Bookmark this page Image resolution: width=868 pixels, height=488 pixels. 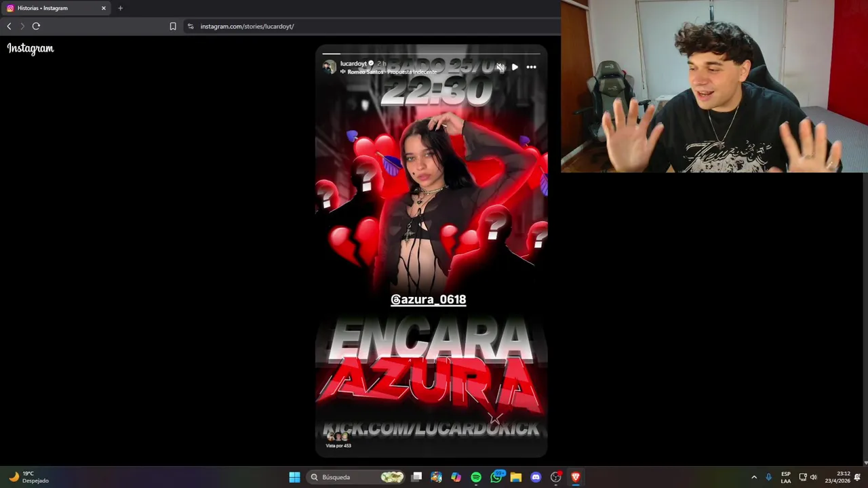(173, 26)
